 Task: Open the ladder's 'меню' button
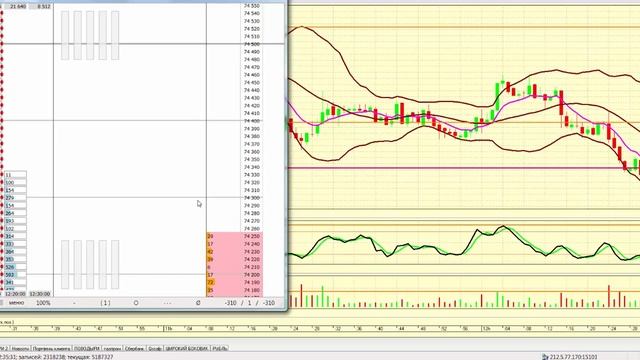point(16,303)
